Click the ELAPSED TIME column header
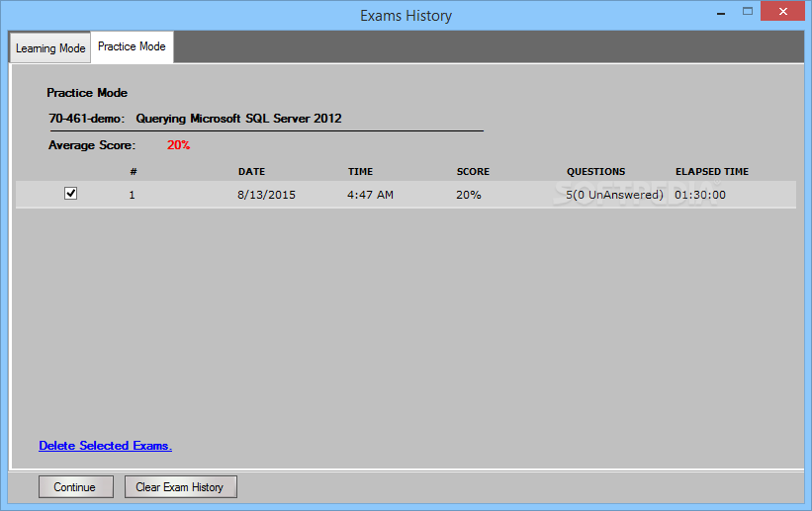 tap(712, 172)
